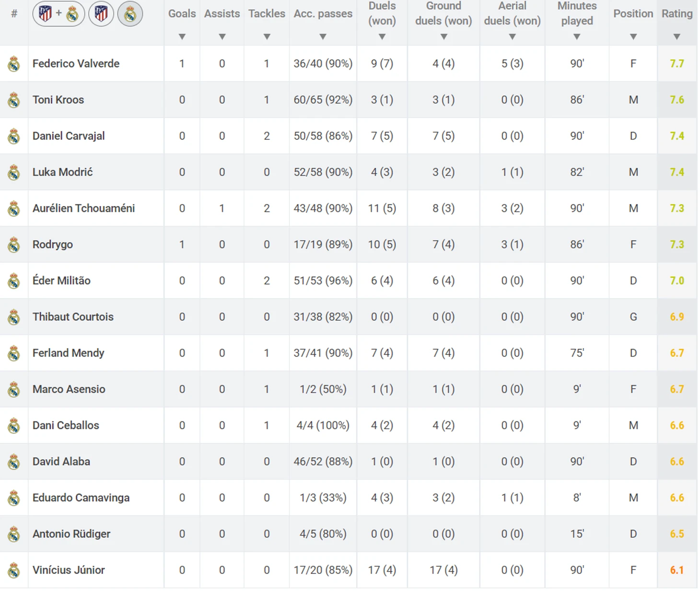The width and height of the screenshot is (700, 592).
Task: Click the 6.1 rating value
Action: pos(677,570)
